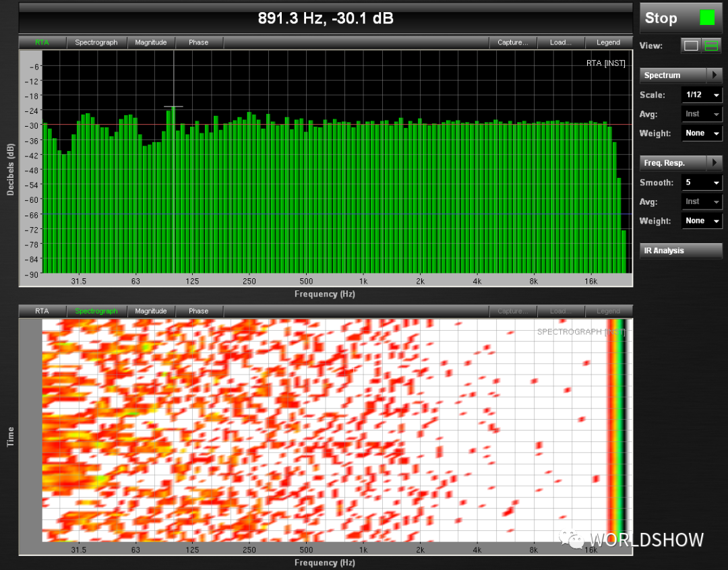Open the Freq. Resp. Weight None dropdown
Image resolution: width=728 pixels, height=570 pixels.
coord(702,221)
